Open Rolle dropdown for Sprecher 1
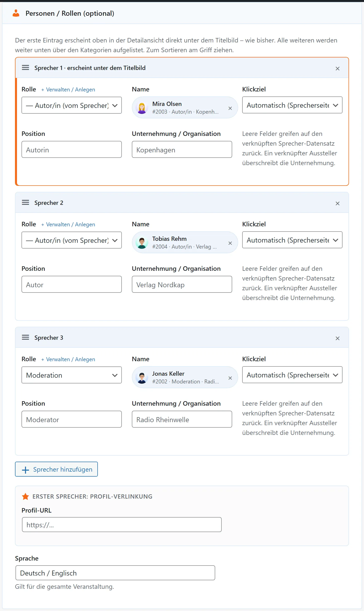The image size is (364, 611). tap(72, 105)
